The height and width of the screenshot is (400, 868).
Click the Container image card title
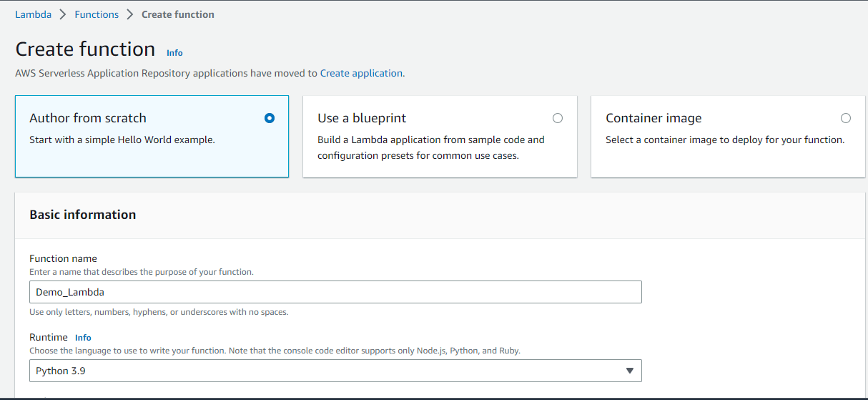click(x=654, y=118)
